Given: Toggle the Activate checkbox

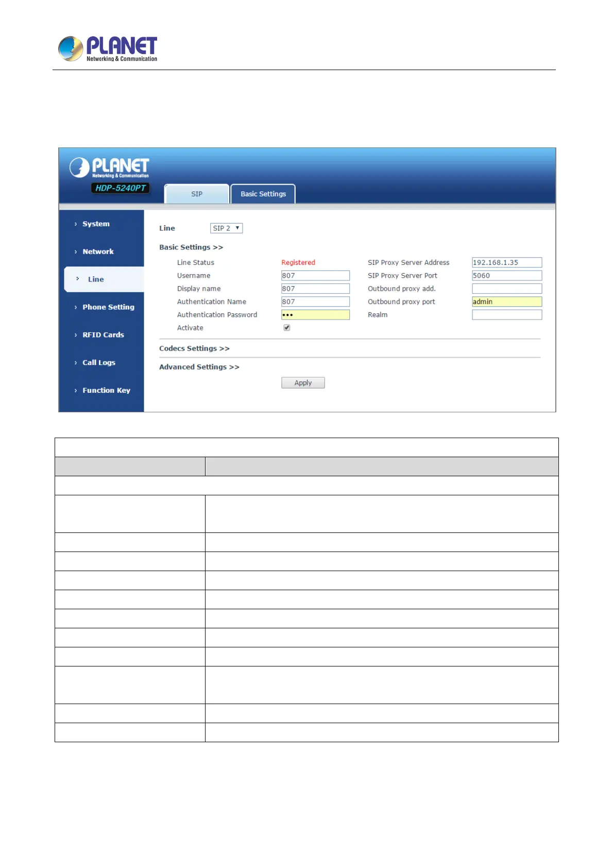Looking at the screenshot, I should [x=287, y=328].
